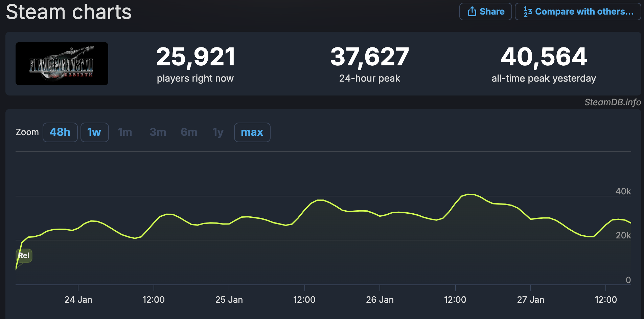Set chart zoom to 48h

point(60,132)
